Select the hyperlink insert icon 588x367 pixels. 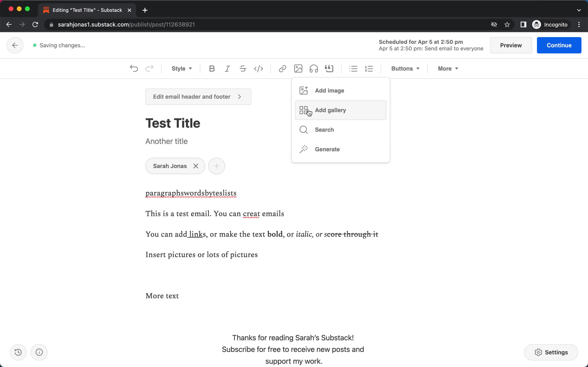(282, 68)
